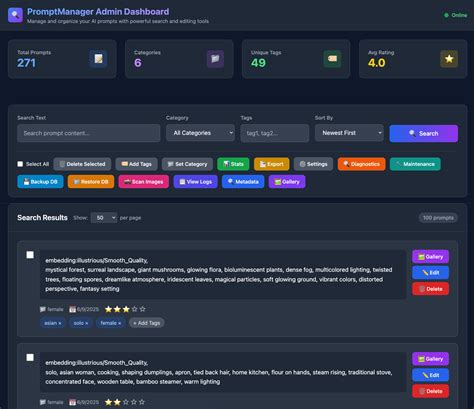Open the Gallery from the toolbar
This screenshot has height=409, width=474.
pyautogui.click(x=287, y=182)
